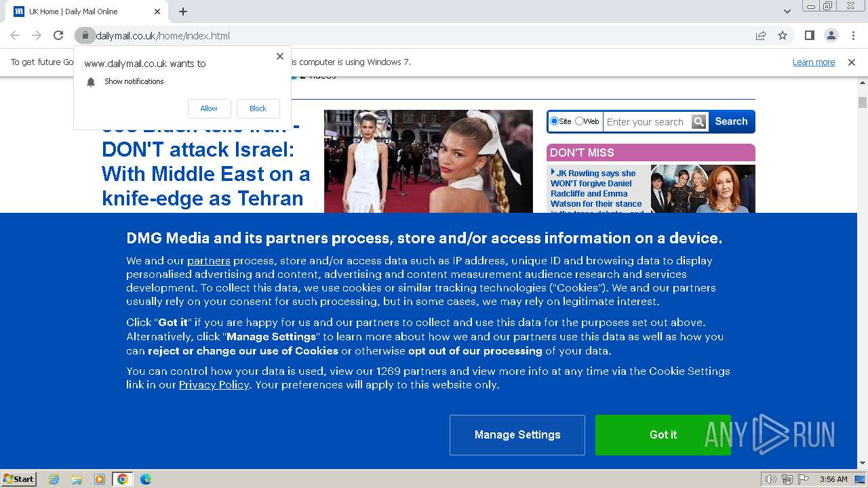Click the browser forward arrow
The height and width of the screenshot is (488, 868).
click(37, 35)
